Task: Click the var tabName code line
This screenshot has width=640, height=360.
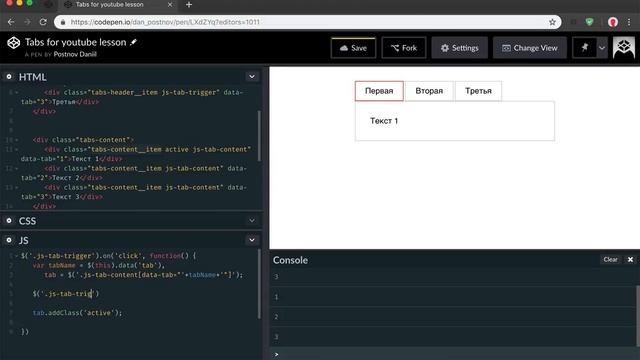Action: point(99,265)
